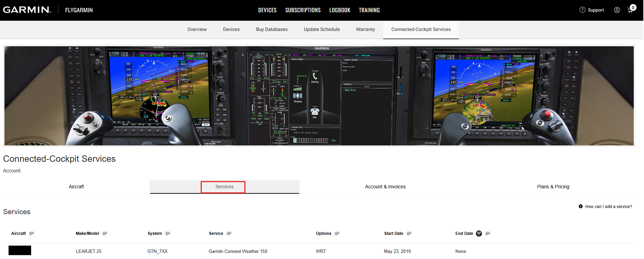Switch to the Aircraft section tab
Image resolution: width=644 pixels, height=259 pixels.
click(x=76, y=187)
